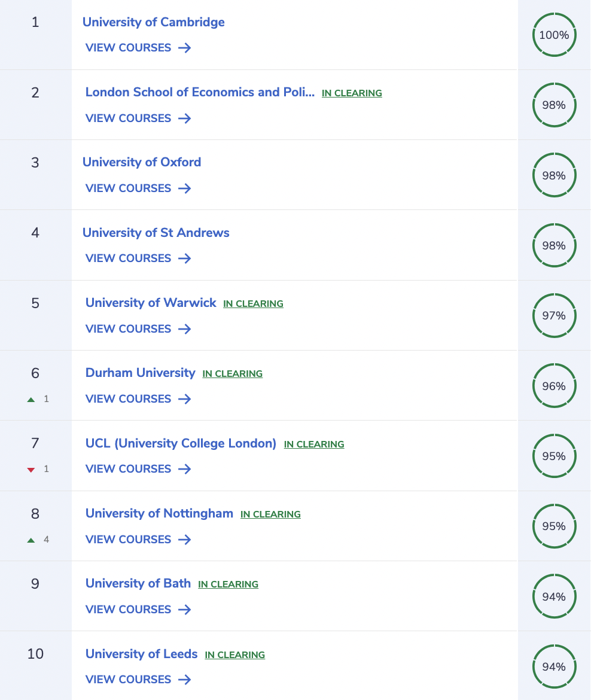Click the 94% score circle for Bath
The image size is (591, 700).
(555, 596)
